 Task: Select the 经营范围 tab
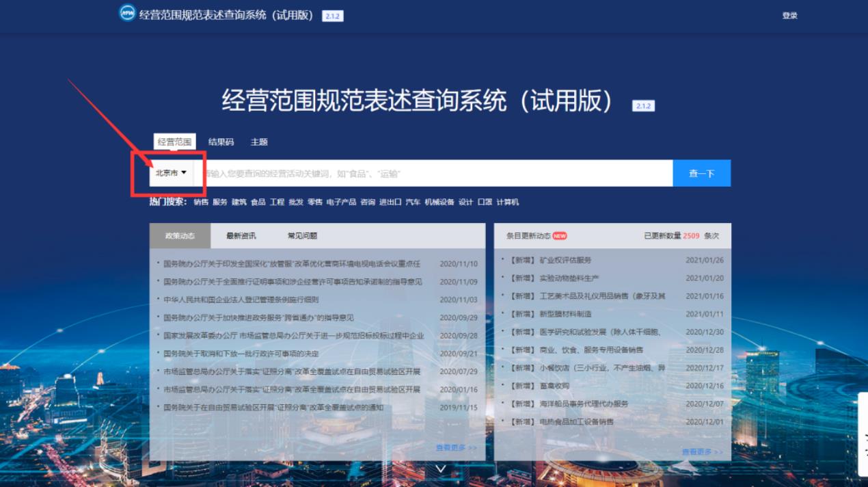[174, 142]
